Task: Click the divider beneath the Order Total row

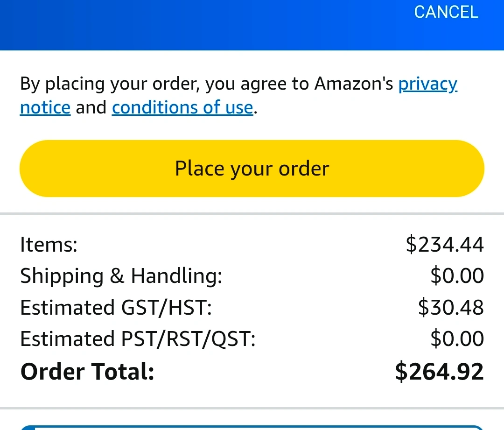Action: point(252,409)
